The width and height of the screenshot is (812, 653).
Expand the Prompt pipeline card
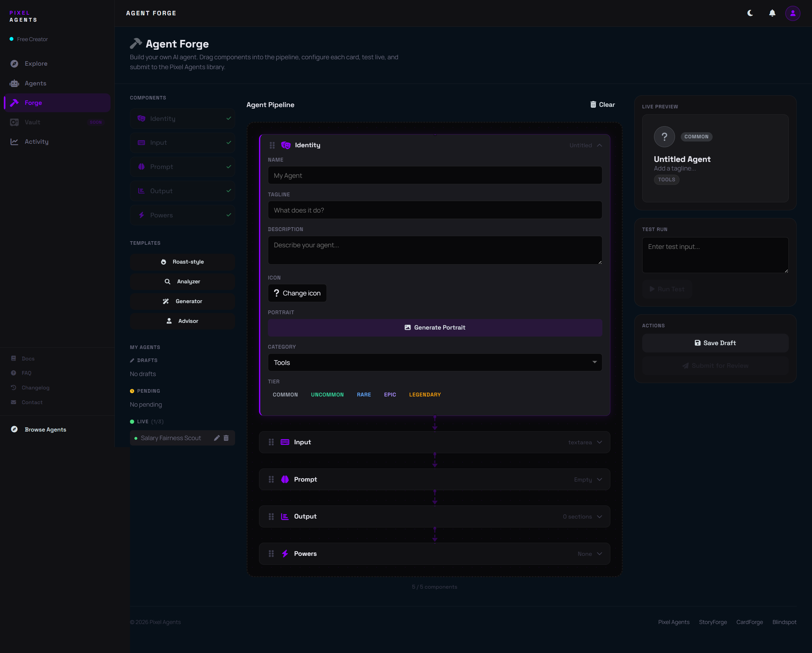click(x=599, y=479)
